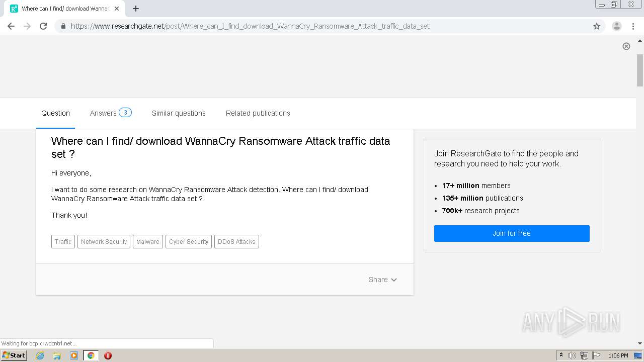The width and height of the screenshot is (644, 362).
Task: Click scrollbar down arrow
Action: pos(640,344)
